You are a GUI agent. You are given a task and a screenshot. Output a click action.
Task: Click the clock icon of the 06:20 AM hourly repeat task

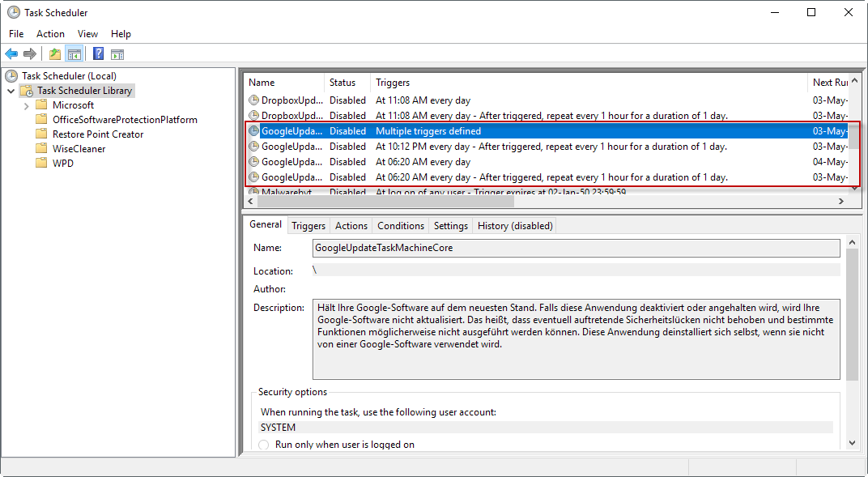click(x=253, y=177)
